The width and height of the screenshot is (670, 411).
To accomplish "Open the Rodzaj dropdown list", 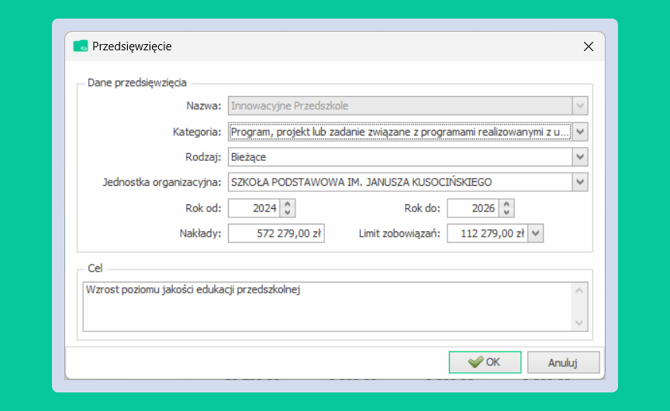I will 580,157.
